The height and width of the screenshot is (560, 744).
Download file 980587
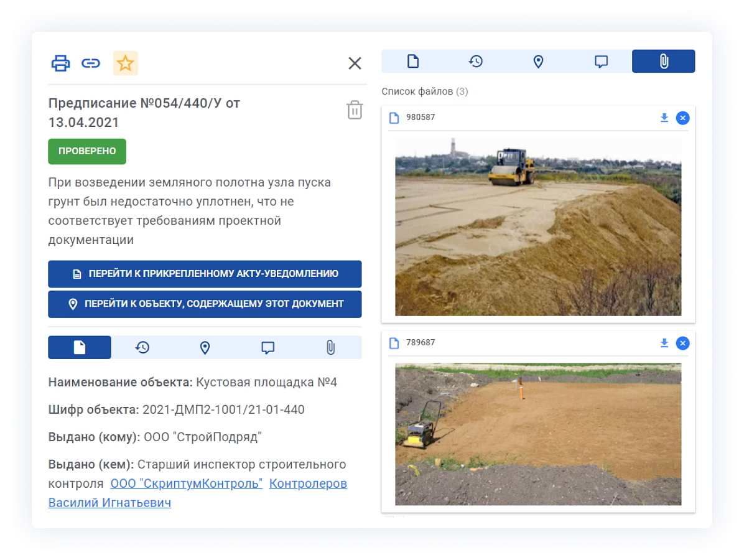(664, 118)
